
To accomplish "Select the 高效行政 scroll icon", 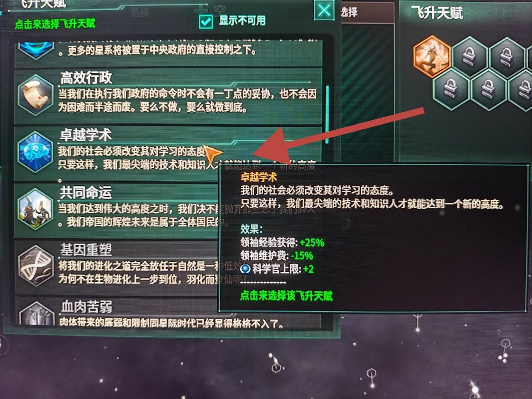I will coord(36,95).
